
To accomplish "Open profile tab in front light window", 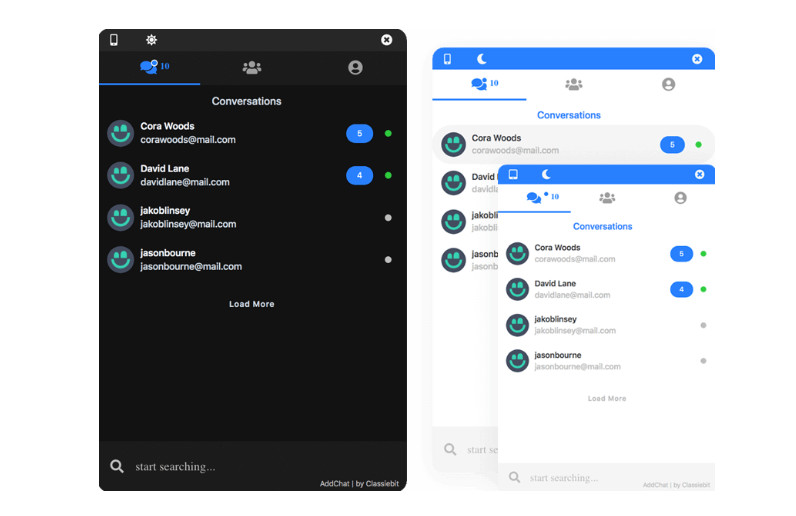I will [681, 198].
